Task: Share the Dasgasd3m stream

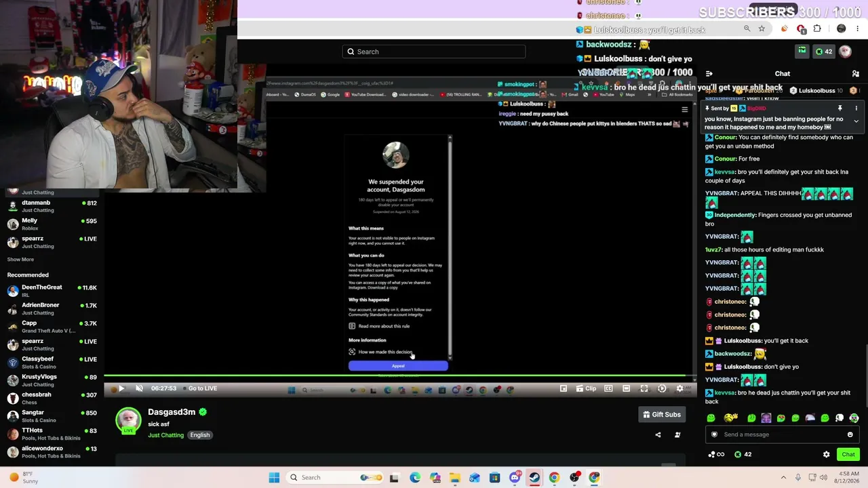Action: point(658,435)
